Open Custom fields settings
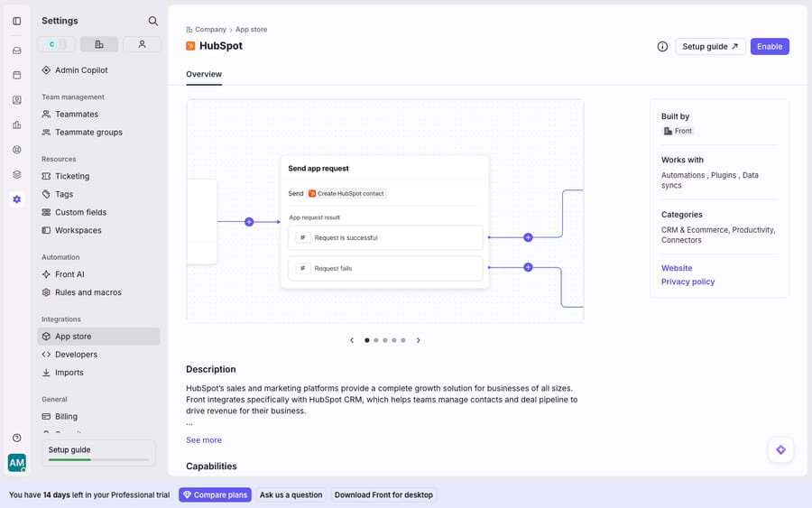The height and width of the screenshot is (508, 812). click(98, 212)
